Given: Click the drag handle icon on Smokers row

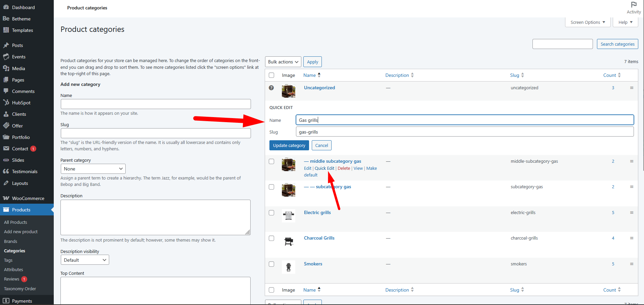Looking at the screenshot, I should click(x=632, y=264).
